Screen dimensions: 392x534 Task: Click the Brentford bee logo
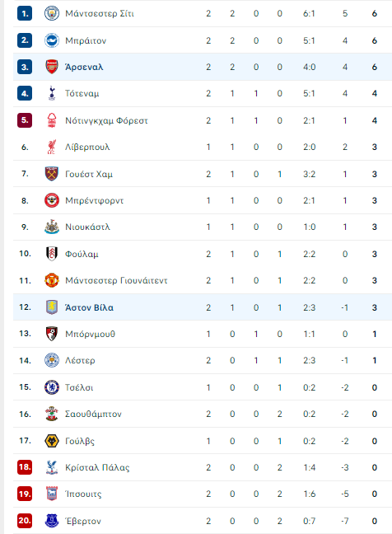pos(52,200)
